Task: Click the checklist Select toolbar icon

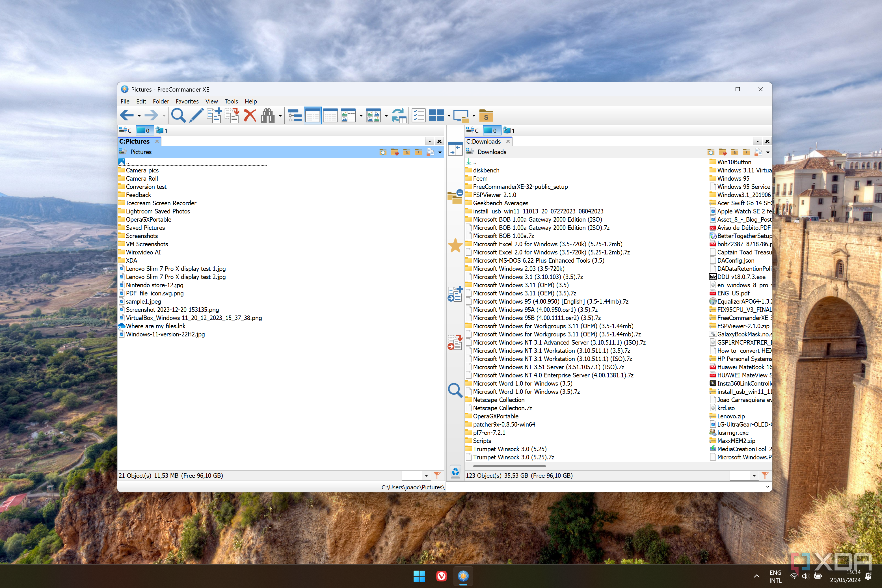Action: pos(418,116)
